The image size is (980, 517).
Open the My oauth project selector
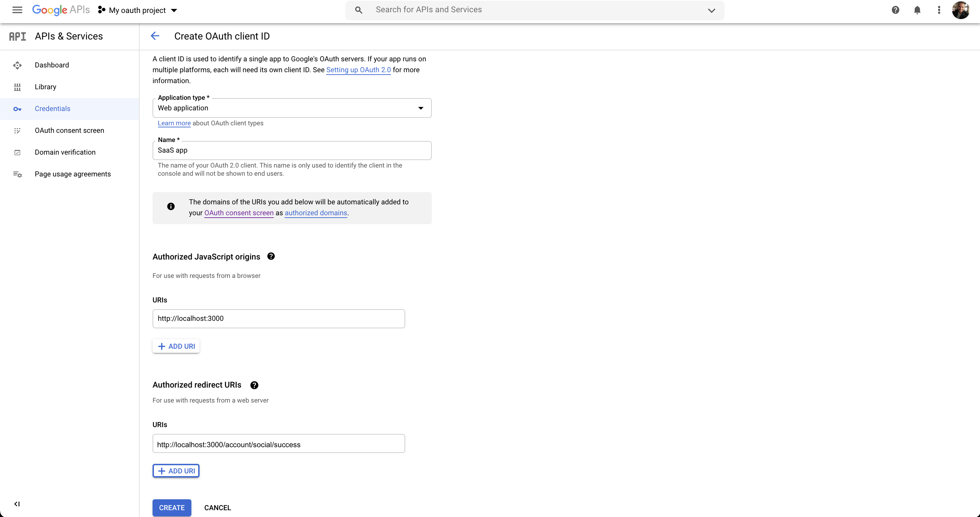(x=138, y=10)
